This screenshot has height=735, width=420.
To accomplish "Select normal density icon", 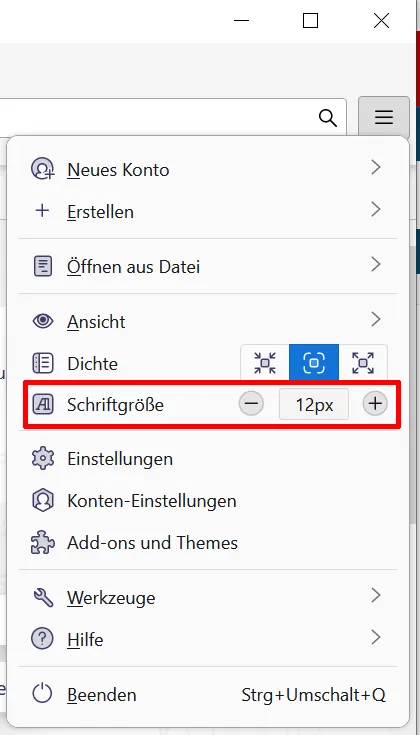I will (x=314, y=362).
